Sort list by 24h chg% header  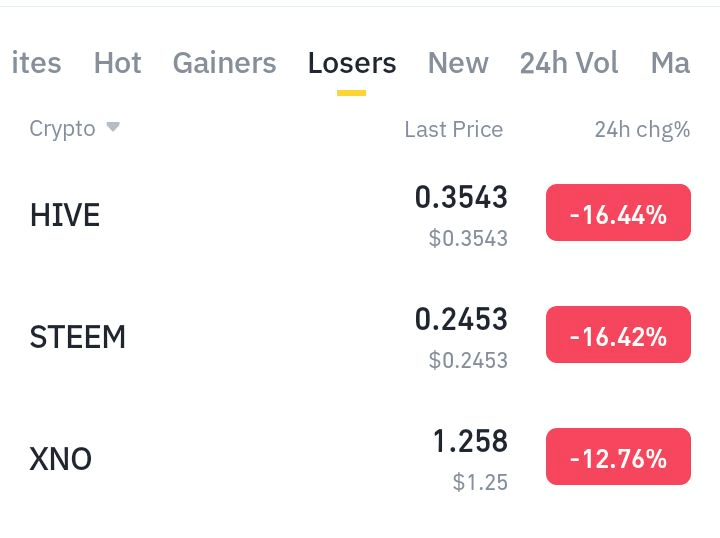[x=642, y=129]
